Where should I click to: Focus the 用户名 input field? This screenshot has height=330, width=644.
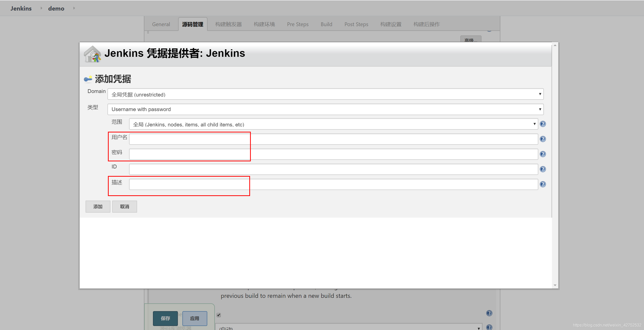tap(334, 139)
